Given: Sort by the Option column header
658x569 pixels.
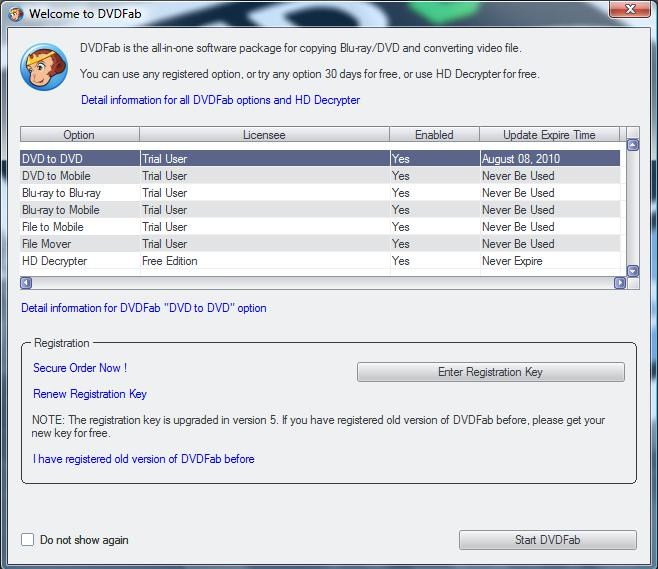Looking at the screenshot, I should click(x=79, y=135).
